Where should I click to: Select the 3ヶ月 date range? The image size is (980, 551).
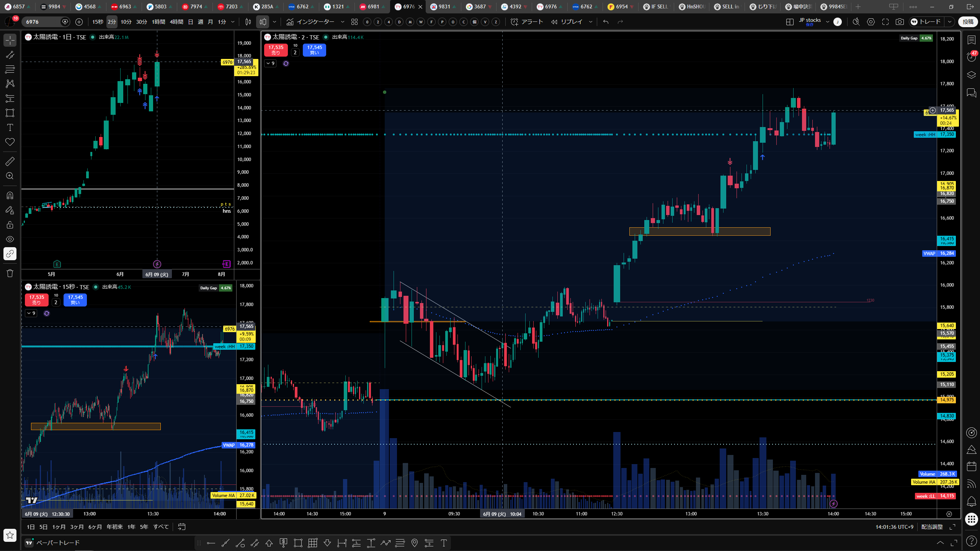pyautogui.click(x=77, y=527)
